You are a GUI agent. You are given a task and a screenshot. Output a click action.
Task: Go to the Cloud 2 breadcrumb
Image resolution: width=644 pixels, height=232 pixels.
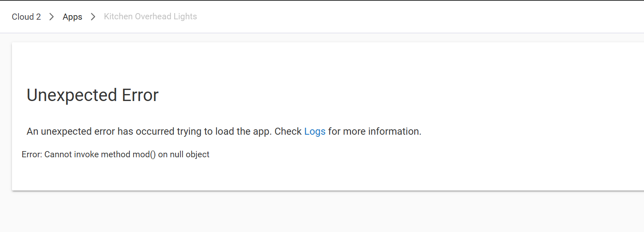[x=26, y=17]
